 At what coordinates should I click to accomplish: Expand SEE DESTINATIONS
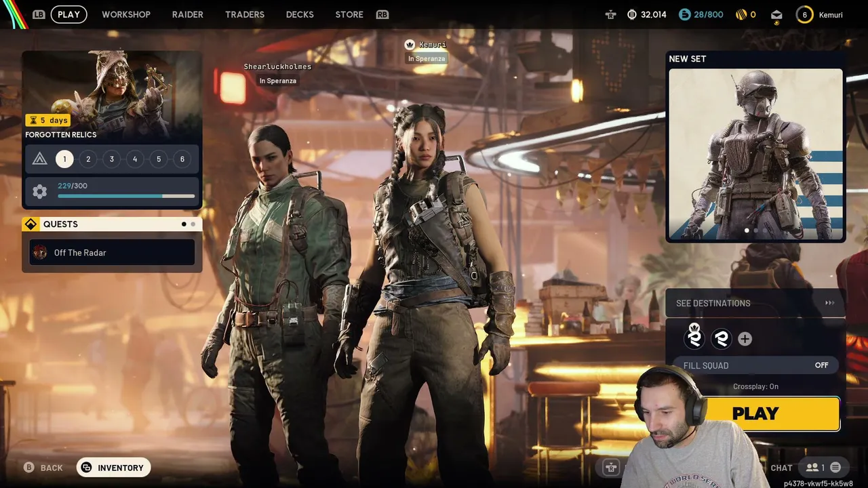coord(755,303)
